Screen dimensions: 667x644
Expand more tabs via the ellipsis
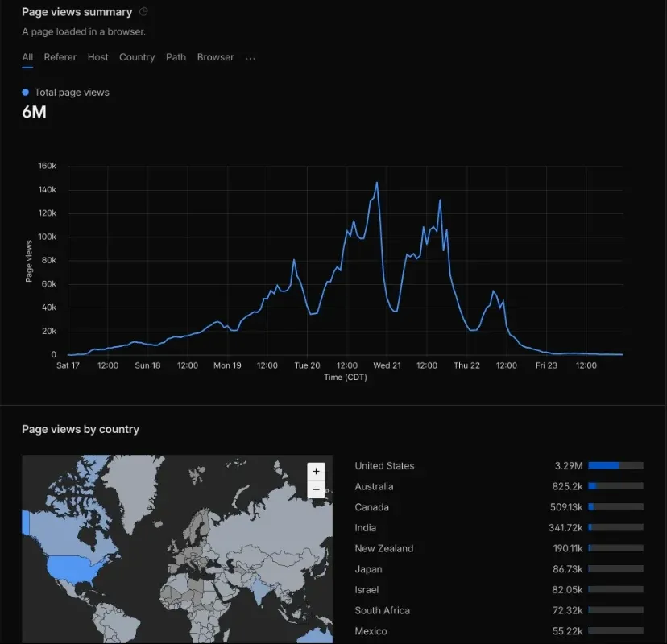(251, 58)
